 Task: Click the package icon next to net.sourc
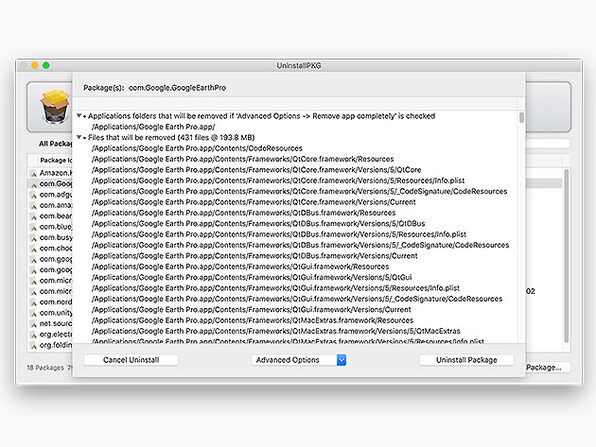pos(34,324)
